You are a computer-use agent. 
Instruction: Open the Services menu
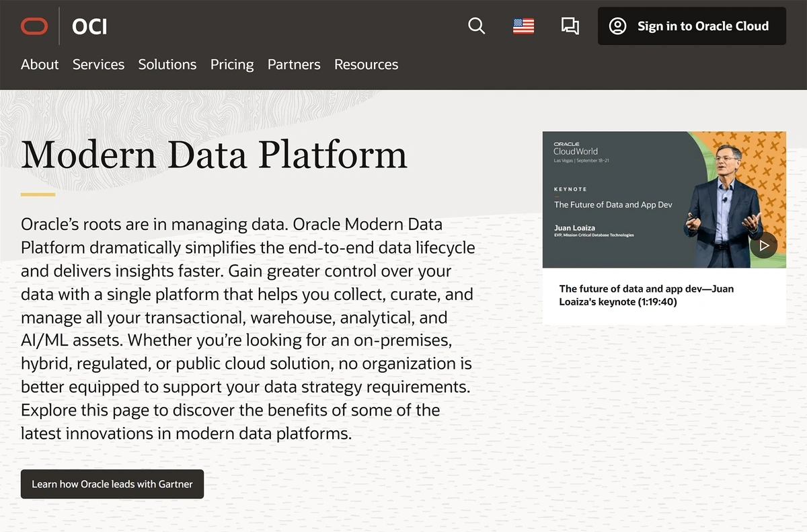point(98,65)
